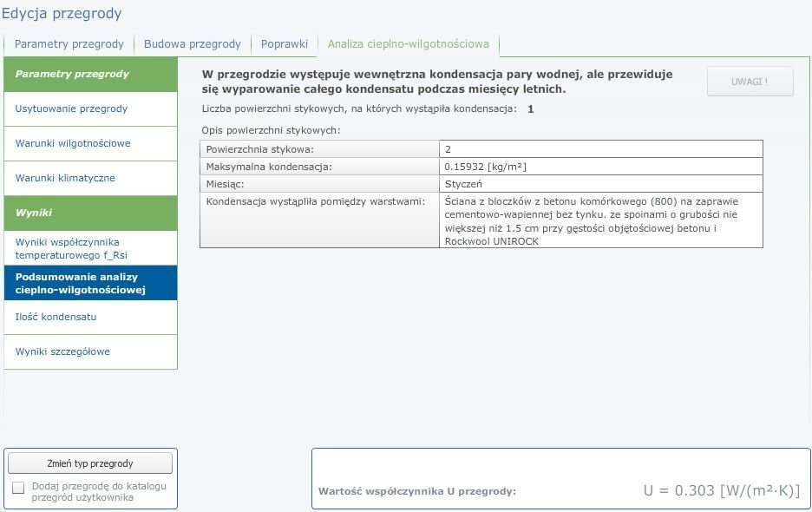Open the Parametry przegrody tab
812x512 pixels.
tap(69, 44)
